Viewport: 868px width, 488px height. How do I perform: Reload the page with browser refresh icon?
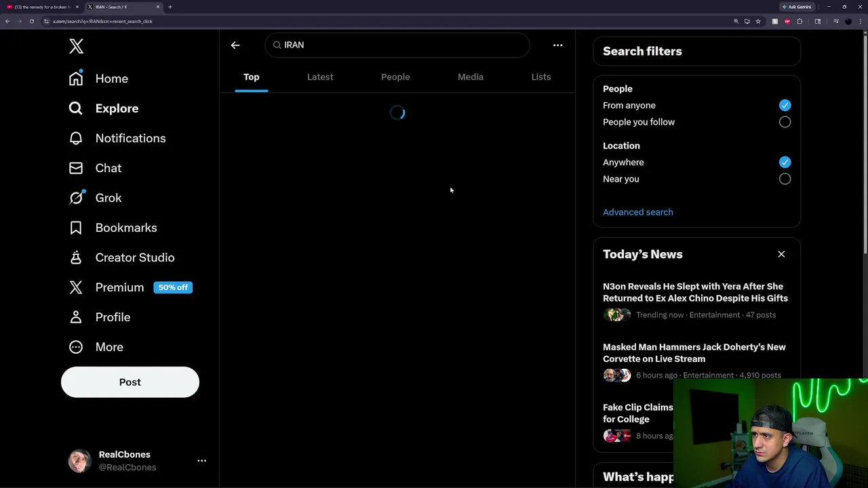tap(31, 21)
